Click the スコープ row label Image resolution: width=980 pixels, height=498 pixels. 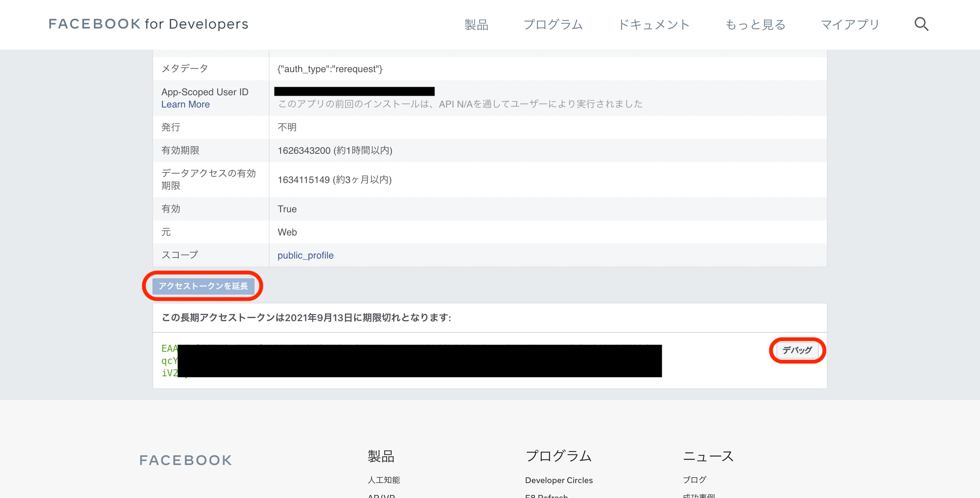click(180, 255)
